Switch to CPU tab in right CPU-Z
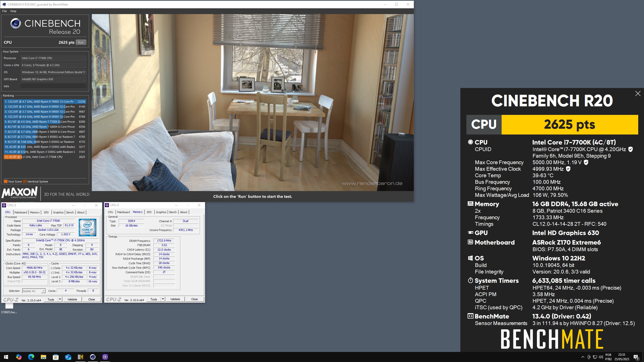The image size is (644, 362). click(x=111, y=212)
